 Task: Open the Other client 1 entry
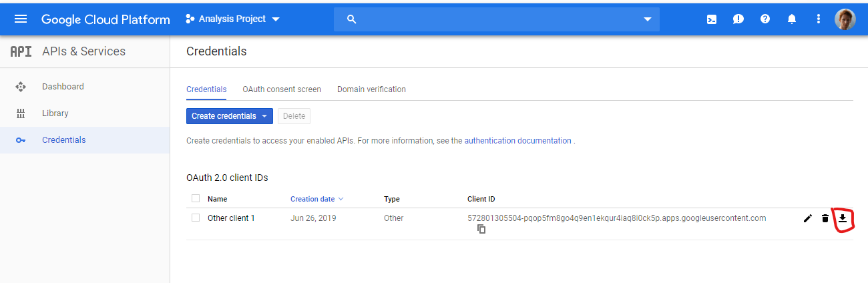pos(231,218)
